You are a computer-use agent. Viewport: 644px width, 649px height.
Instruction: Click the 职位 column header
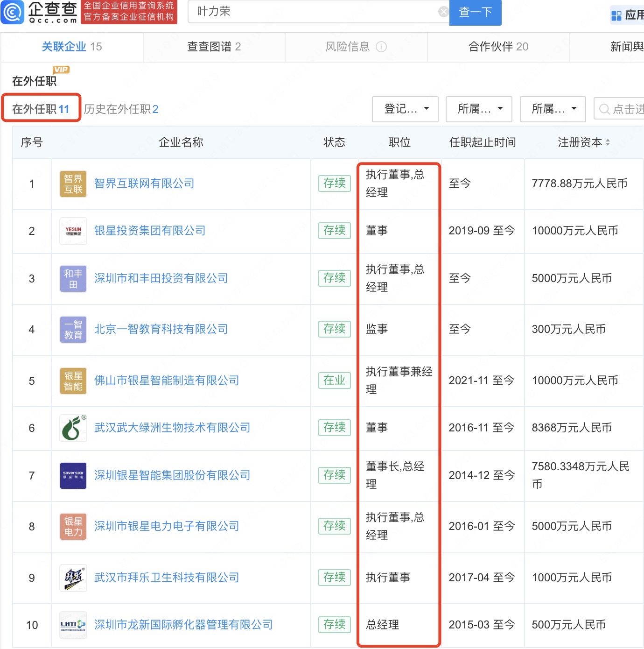click(400, 142)
